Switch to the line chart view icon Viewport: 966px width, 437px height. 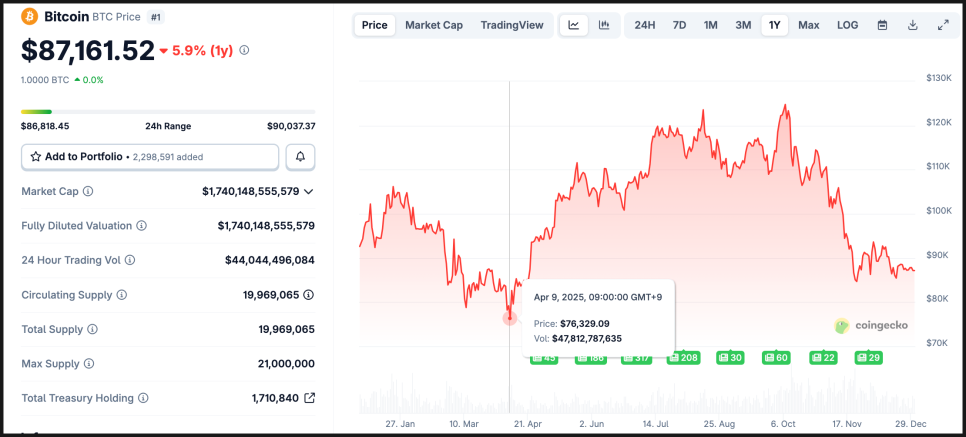(x=574, y=25)
